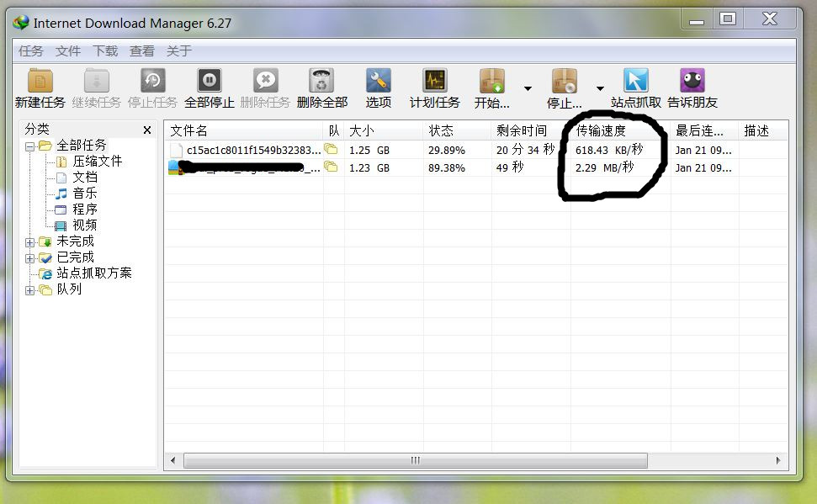Close the 分类 panel

[147, 130]
